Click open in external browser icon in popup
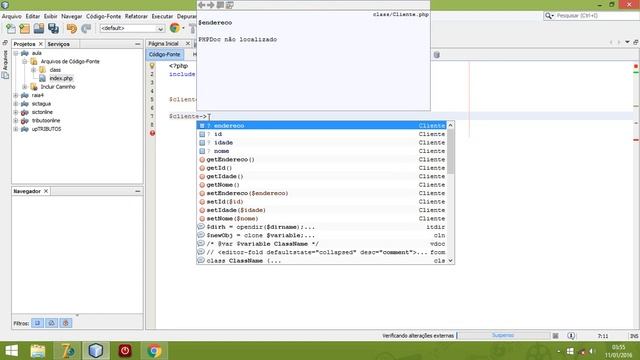The height and width of the screenshot is (360, 640). pos(220,5)
